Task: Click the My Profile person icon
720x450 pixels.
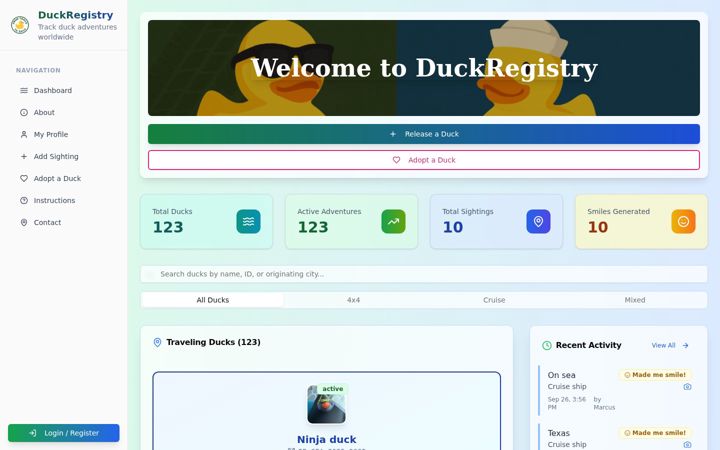Action: click(x=24, y=135)
